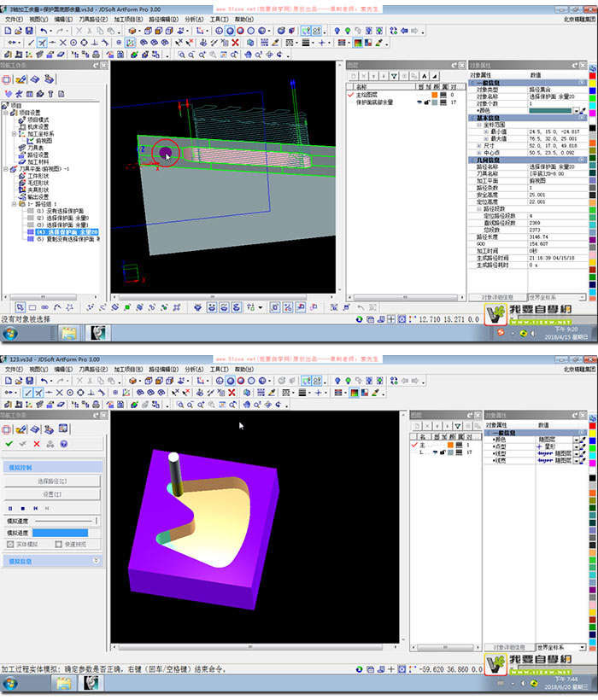Select tree item (1) 没有选择保护面
The height and width of the screenshot is (700, 598).
[60, 211]
